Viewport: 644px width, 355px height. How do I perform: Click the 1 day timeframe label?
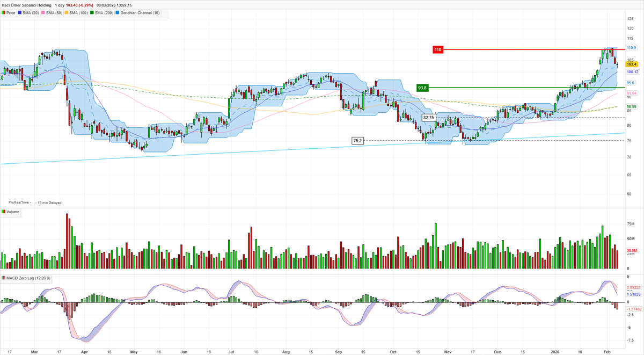click(60, 4)
